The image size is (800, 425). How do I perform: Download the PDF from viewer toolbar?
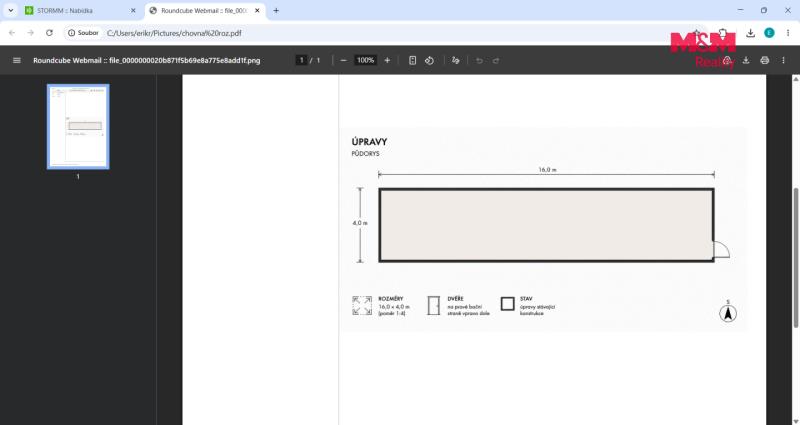746,60
